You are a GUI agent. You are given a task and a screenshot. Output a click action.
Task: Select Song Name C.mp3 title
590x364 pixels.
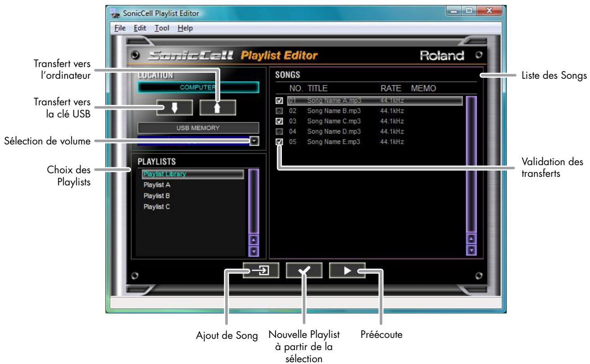pos(334,121)
